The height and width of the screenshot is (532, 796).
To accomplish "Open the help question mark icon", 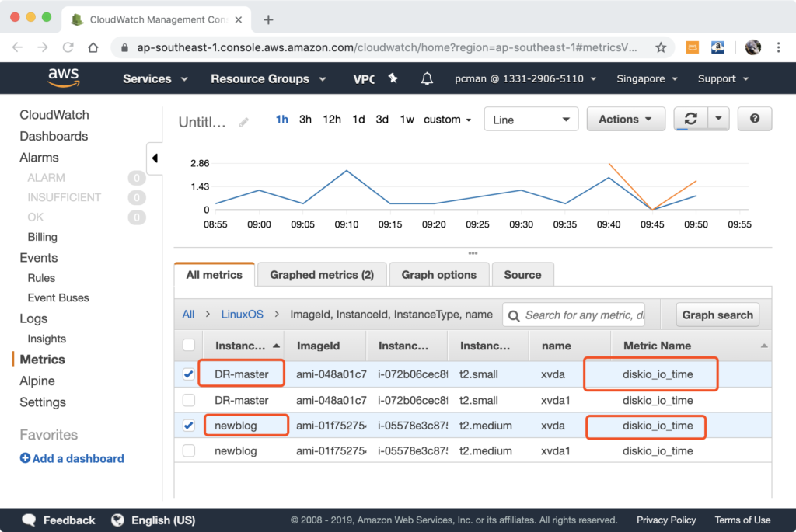I will click(x=754, y=119).
